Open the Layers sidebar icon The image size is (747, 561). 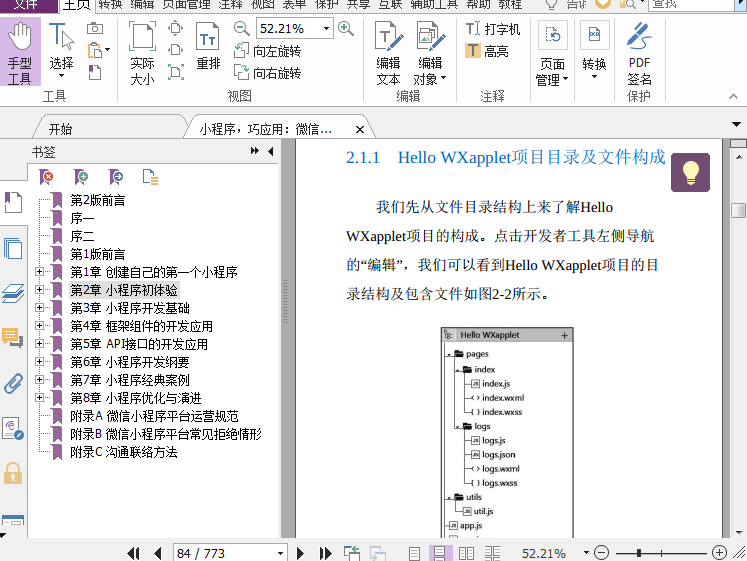[x=13, y=292]
